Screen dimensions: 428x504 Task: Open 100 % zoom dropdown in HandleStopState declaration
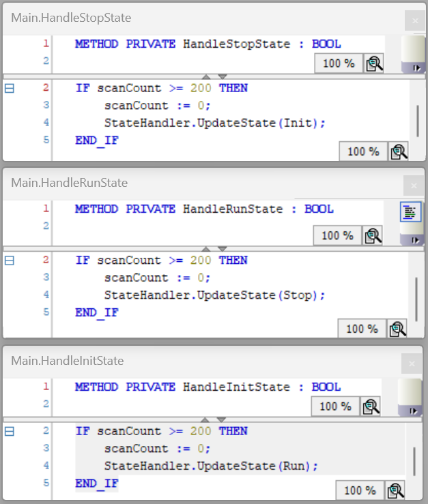pyautogui.click(x=339, y=63)
